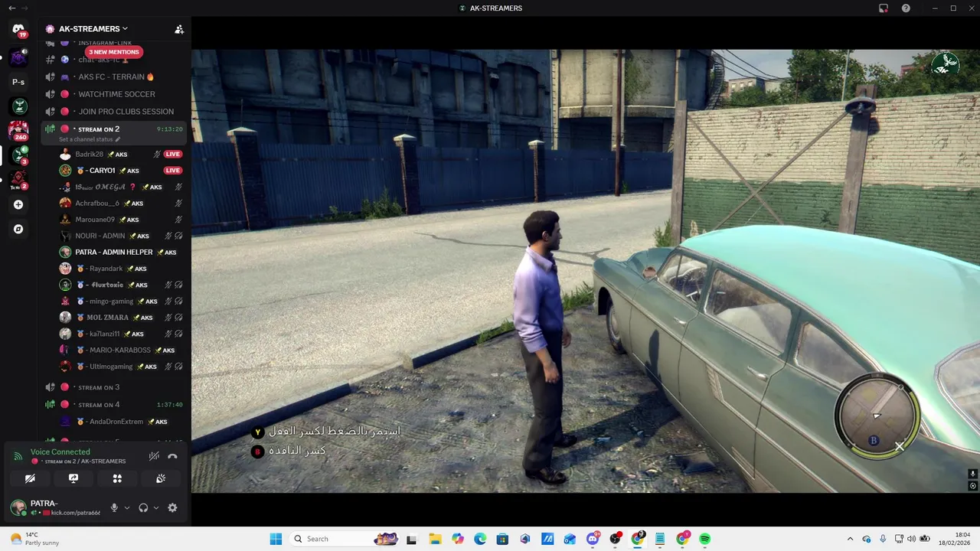Disconnect from voice channel

pos(172,456)
